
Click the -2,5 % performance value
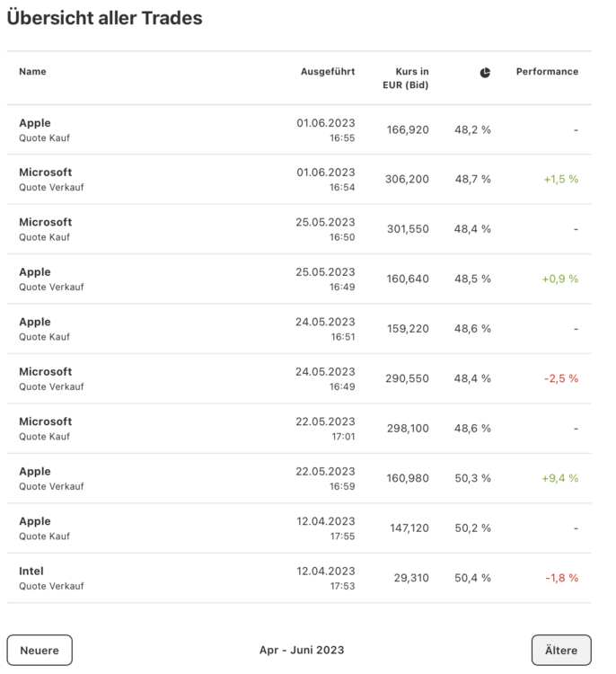tap(561, 378)
